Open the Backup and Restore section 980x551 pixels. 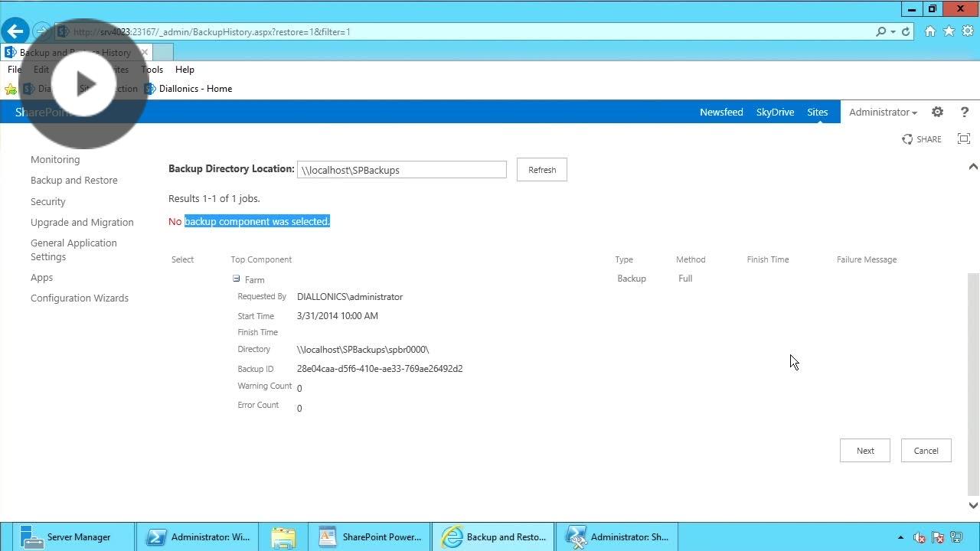click(x=73, y=180)
